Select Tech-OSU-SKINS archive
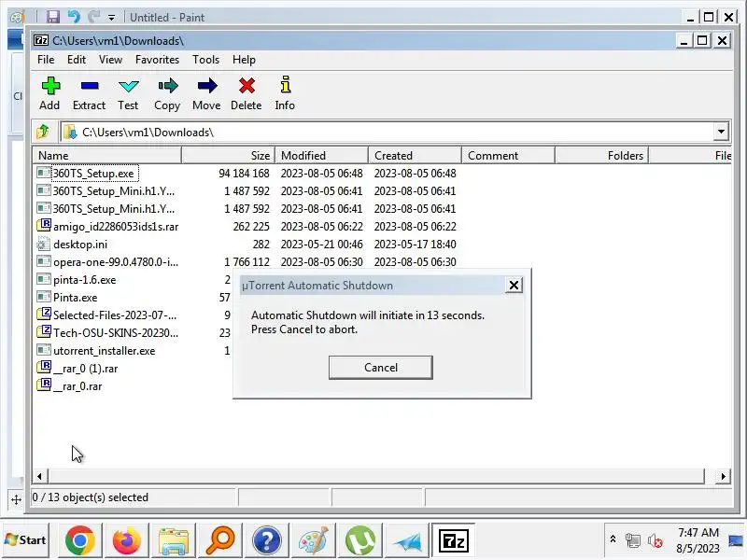 pos(116,333)
